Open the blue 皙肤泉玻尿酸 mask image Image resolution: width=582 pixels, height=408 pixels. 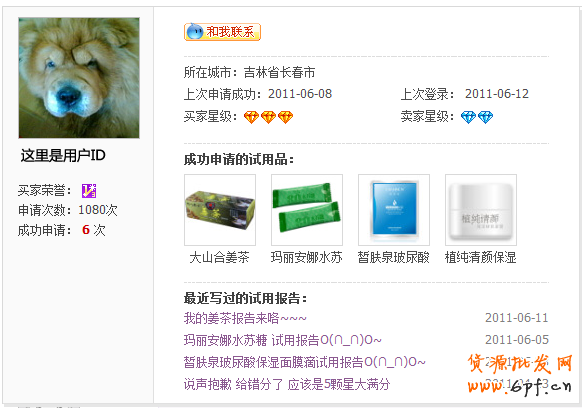tap(394, 210)
